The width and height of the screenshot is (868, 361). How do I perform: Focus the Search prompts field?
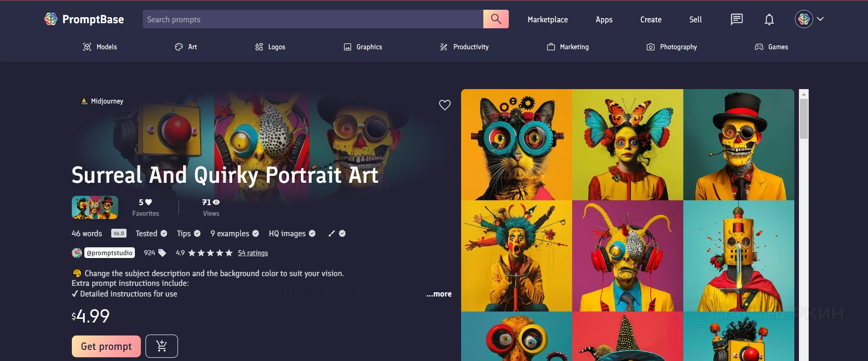[313, 19]
